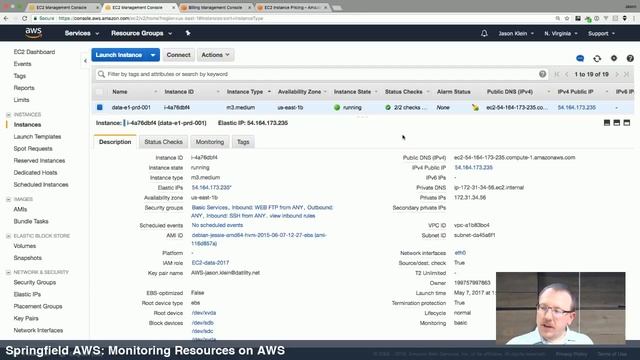This screenshot has width=640, height=360.
Task: Open Security Groups in sidebar
Action: 35,282
